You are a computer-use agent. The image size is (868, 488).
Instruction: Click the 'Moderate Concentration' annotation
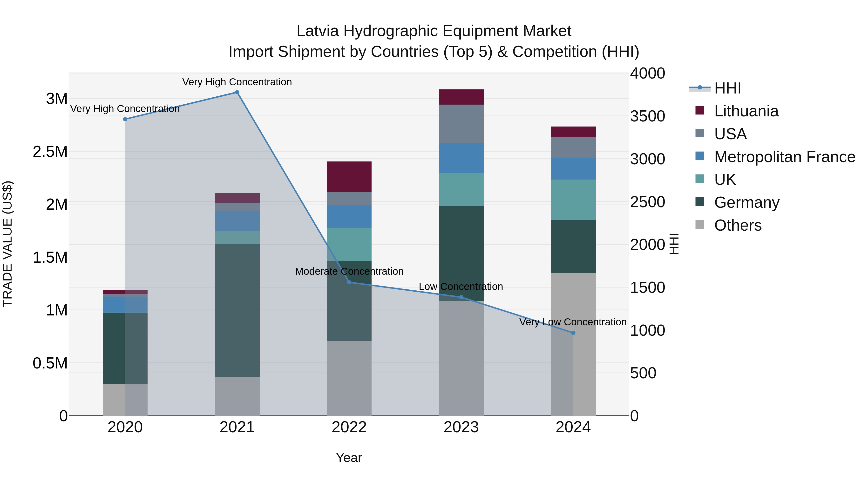tap(349, 271)
